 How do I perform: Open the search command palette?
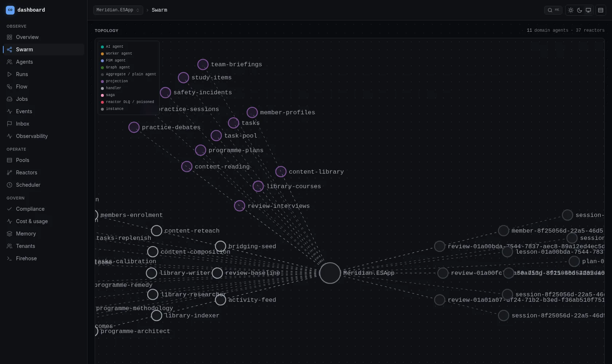point(553,10)
